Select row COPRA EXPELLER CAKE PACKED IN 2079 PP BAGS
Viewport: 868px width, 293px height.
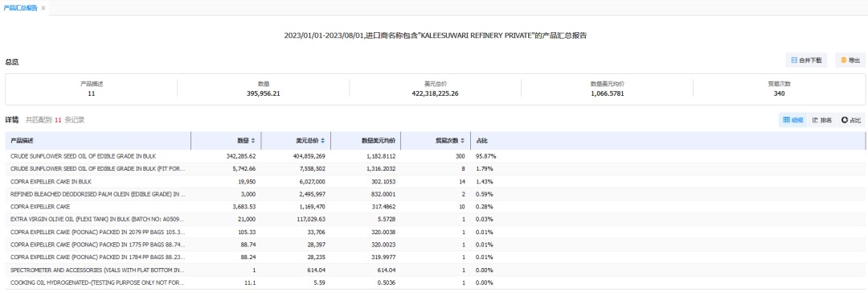point(436,232)
